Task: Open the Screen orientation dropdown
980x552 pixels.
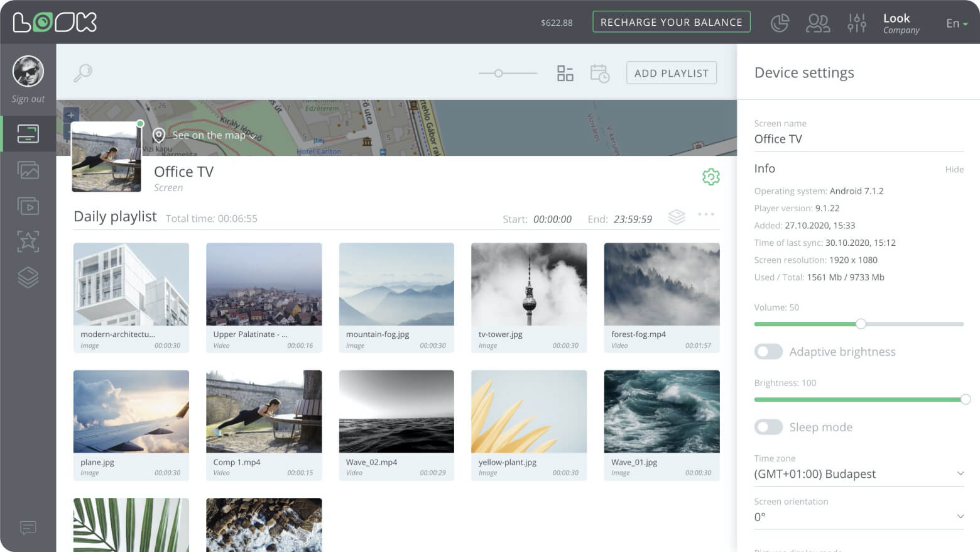Action: coord(859,517)
